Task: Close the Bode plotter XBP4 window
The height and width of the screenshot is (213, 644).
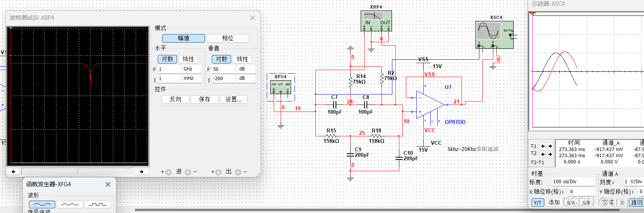Action: click(252, 18)
